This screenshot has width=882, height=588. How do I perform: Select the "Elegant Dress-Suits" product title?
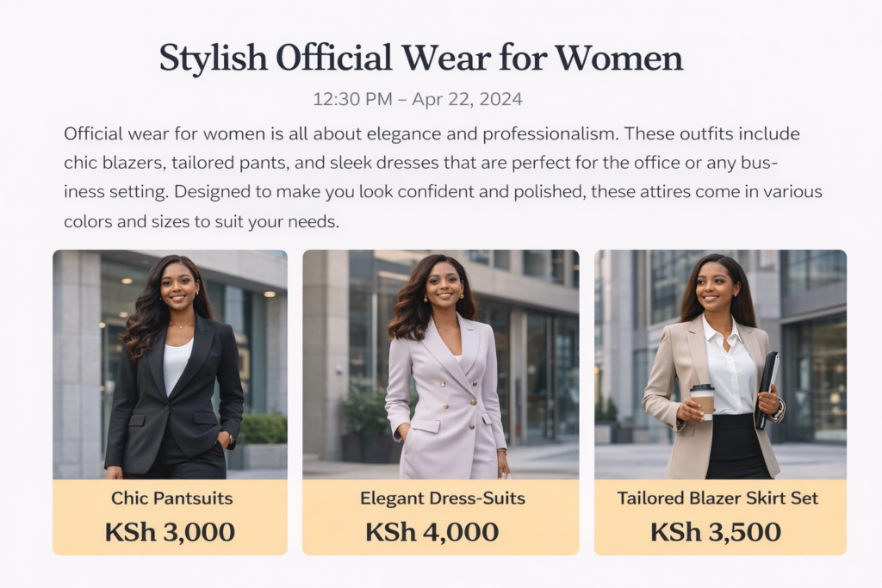[x=442, y=498]
